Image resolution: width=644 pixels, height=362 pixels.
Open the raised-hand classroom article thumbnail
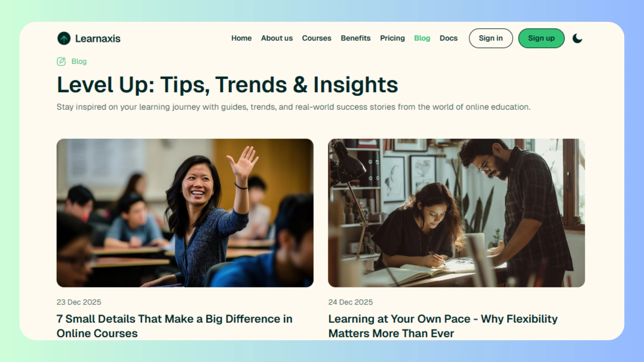(185, 213)
